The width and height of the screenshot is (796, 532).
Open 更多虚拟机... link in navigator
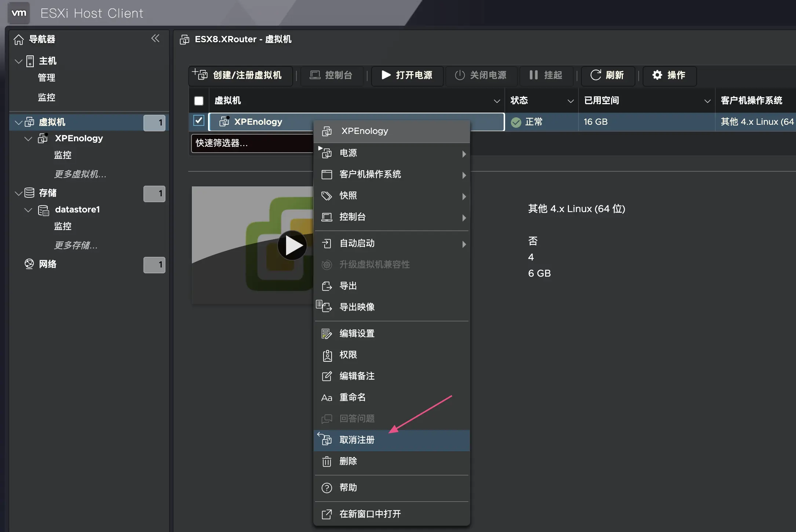[x=80, y=174]
